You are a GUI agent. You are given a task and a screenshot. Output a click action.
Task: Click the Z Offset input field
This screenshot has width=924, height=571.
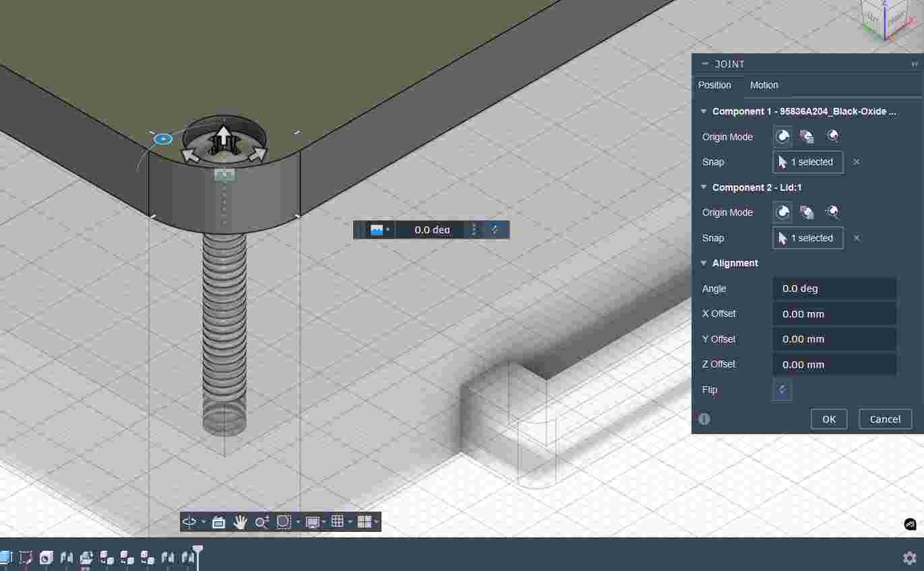click(x=834, y=365)
